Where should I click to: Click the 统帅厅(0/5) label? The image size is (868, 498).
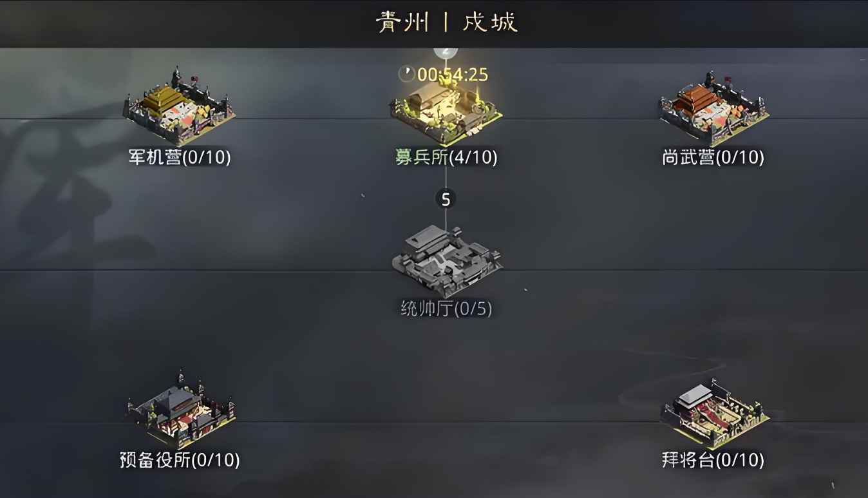tap(446, 309)
